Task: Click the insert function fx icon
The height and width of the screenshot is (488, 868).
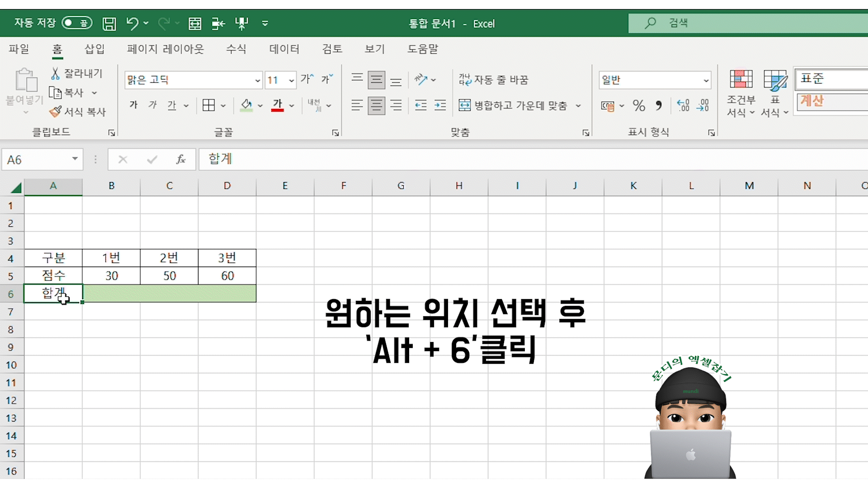Action: [x=181, y=160]
